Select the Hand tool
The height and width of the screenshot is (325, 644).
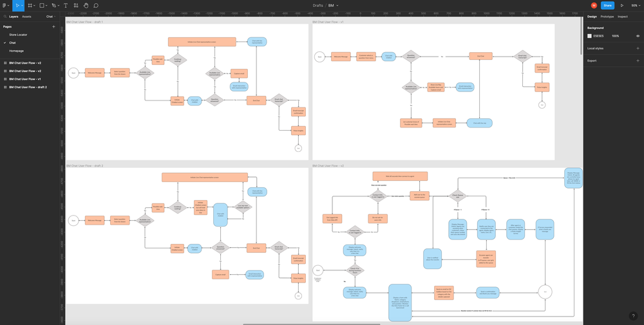click(x=86, y=6)
